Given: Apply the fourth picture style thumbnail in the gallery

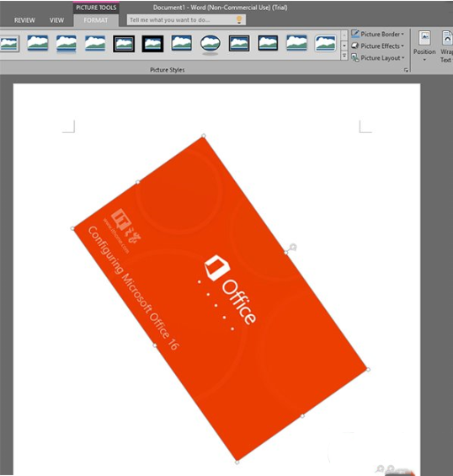Looking at the screenshot, I should click(x=95, y=43).
